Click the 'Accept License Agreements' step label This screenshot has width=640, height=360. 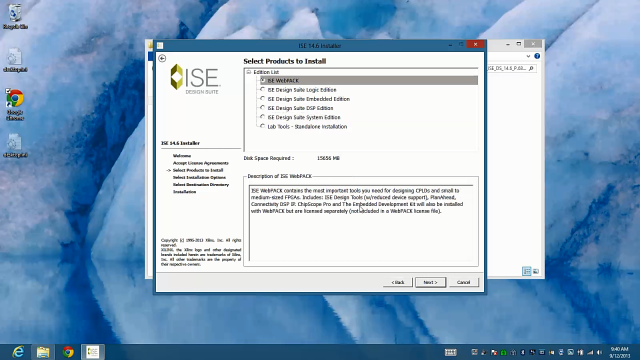tap(200, 163)
